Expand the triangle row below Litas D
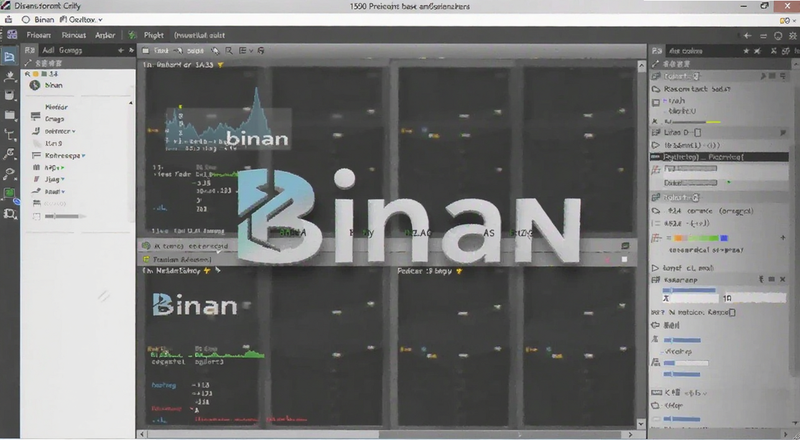This screenshot has width=800, height=440. (x=656, y=145)
